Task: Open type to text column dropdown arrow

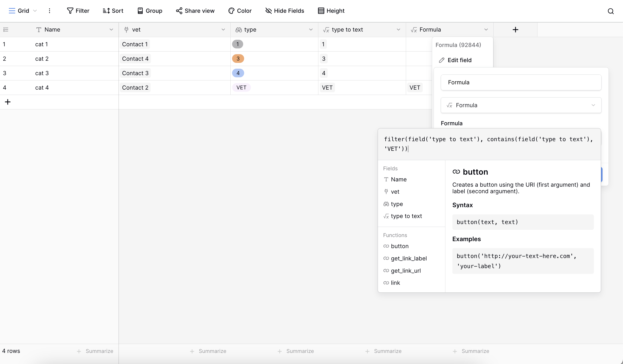Action: coord(398,30)
